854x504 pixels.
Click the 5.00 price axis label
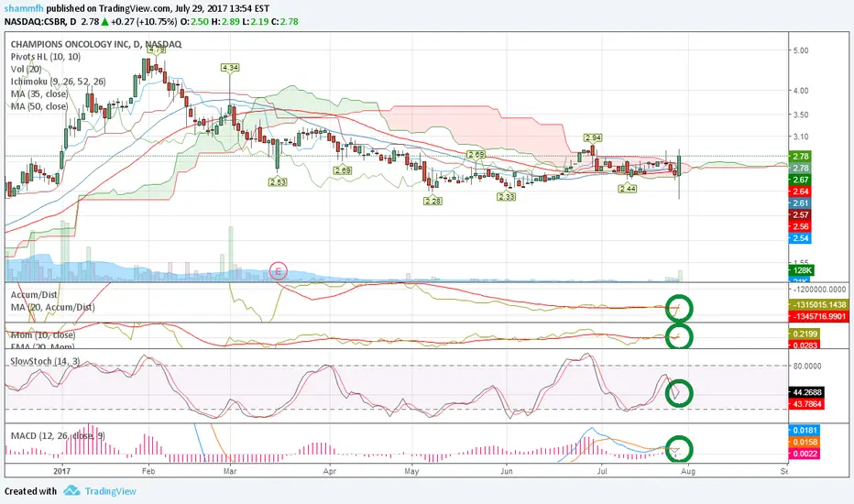[801, 50]
